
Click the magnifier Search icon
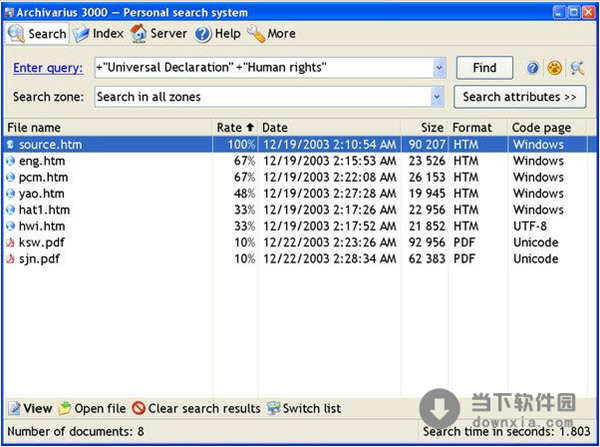tap(16, 34)
